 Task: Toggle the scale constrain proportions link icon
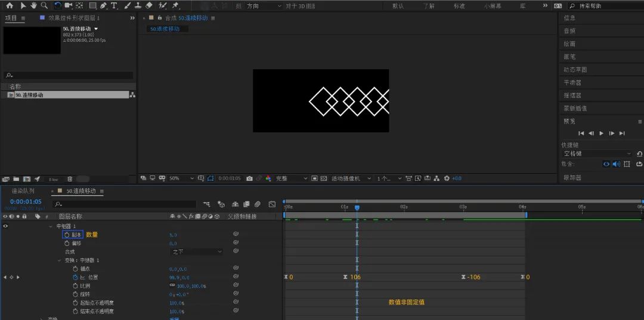click(x=172, y=285)
